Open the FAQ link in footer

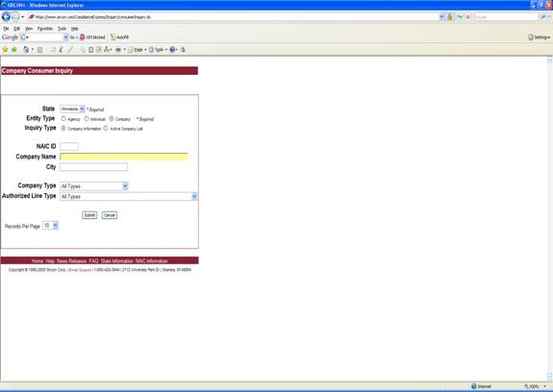coord(93,261)
